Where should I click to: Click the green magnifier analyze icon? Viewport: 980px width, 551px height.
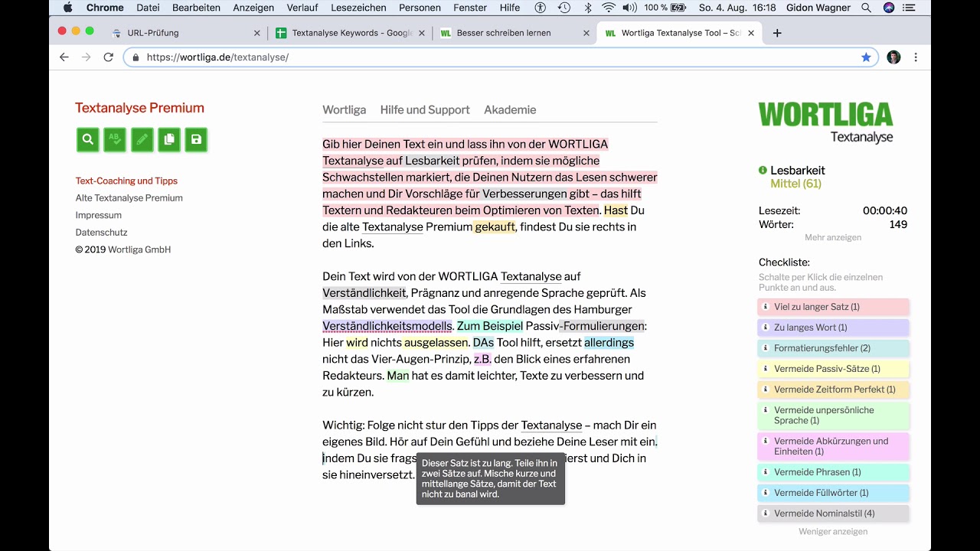click(88, 140)
